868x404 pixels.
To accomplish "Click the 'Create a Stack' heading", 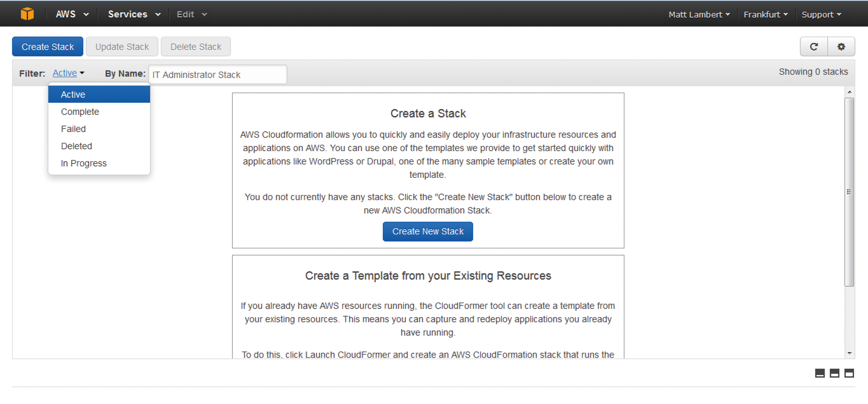I will [x=428, y=113].
